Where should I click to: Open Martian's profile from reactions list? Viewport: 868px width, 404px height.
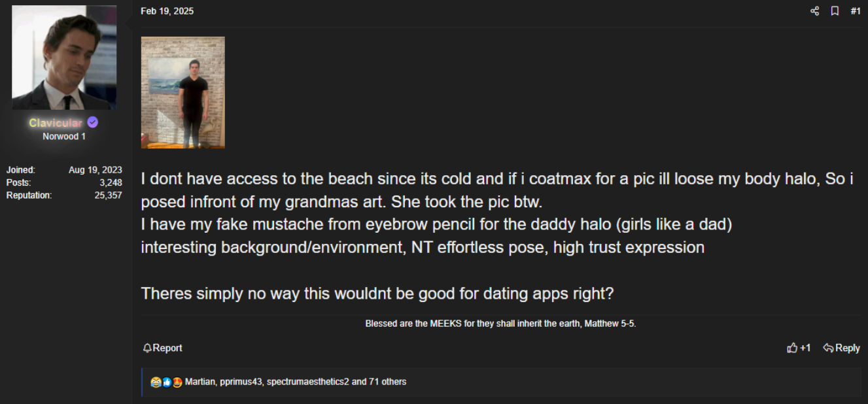[x=200, y=382]
